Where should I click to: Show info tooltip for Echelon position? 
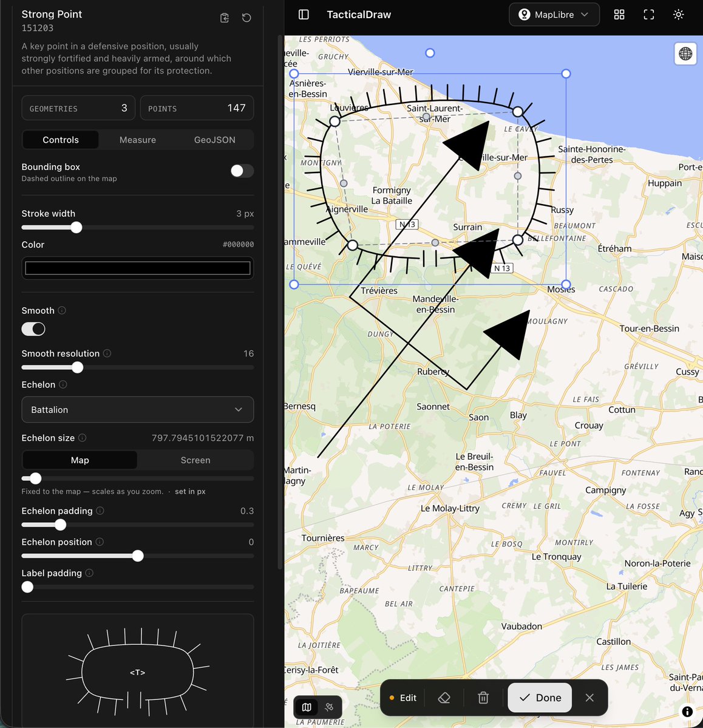tap(100, 542)
